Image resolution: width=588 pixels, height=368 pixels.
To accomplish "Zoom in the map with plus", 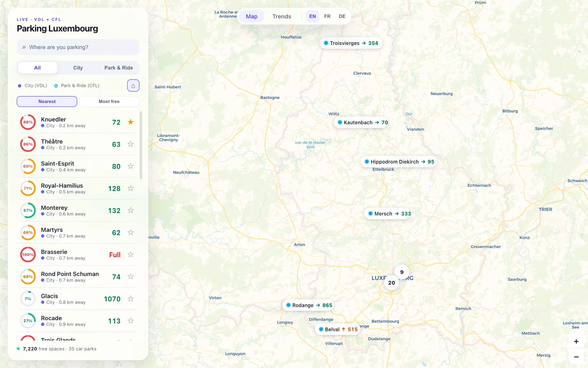I will pos(576,341).
